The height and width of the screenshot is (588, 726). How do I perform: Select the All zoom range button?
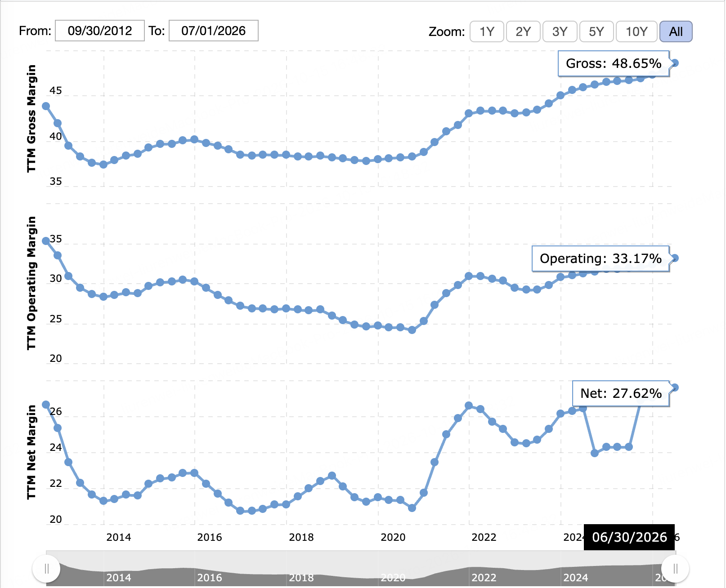coord(676,31)
